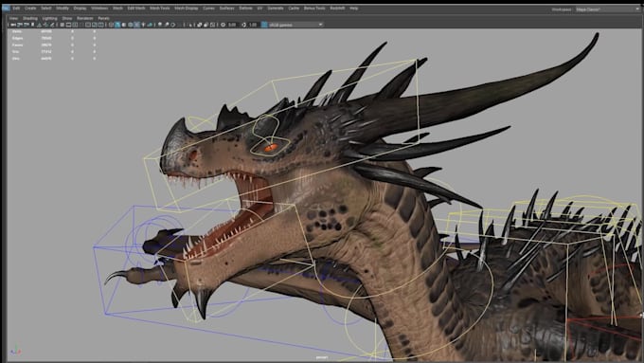The image size is (644, 363).
Task: Open the Windows menu
Action: [x=99, y=9]
